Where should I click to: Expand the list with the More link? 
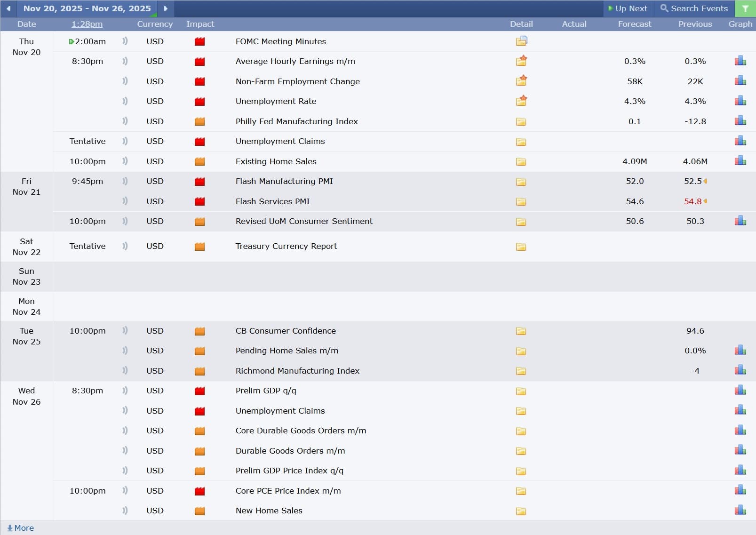(21, 528)
